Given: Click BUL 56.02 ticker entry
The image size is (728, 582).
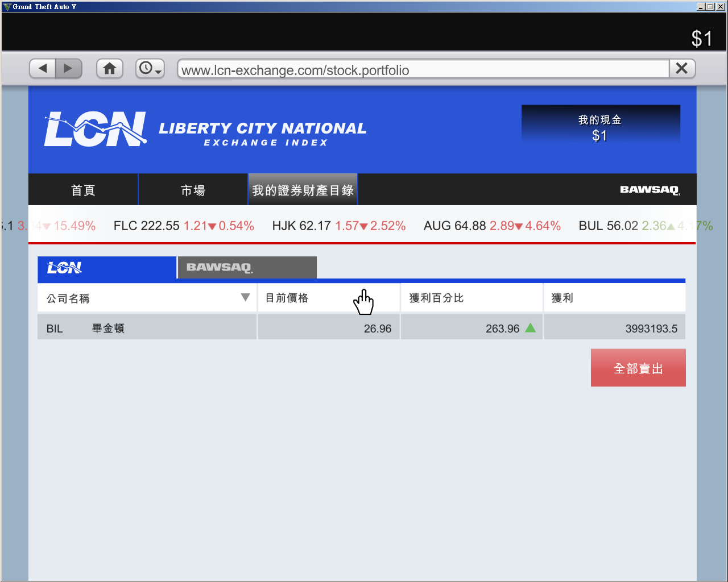Looking at the screenshot, I should pyautogui.click(x=646, y=226).
